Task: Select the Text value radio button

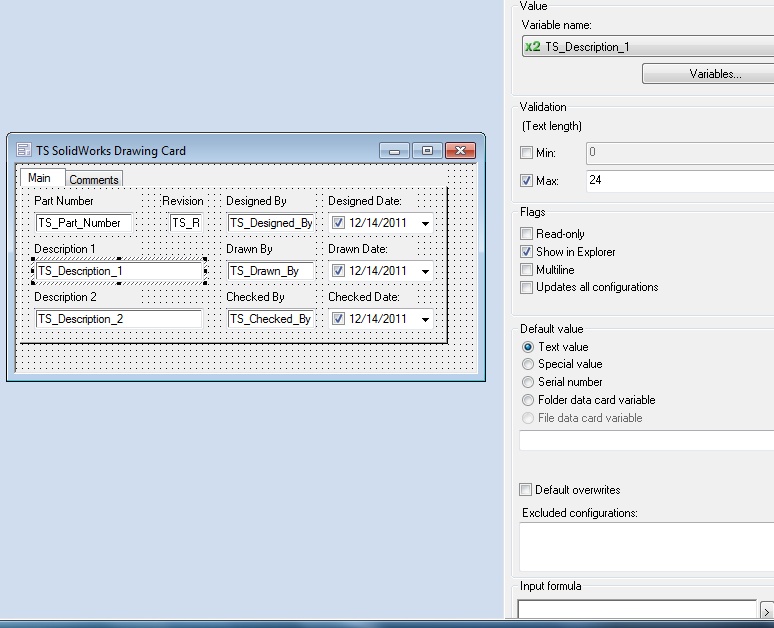Action: [x=528, y=347]
